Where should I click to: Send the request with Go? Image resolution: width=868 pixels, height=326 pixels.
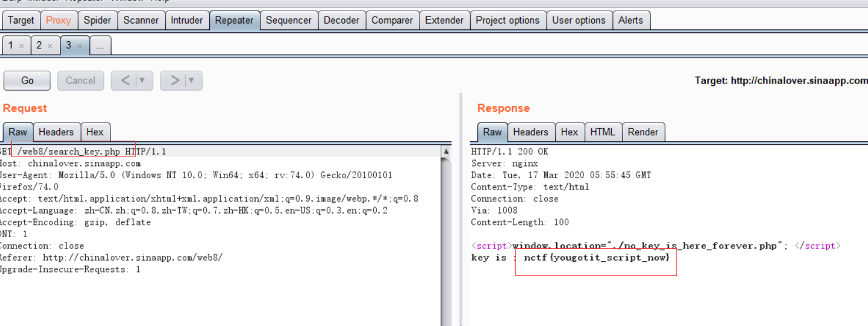coord(27,81)
